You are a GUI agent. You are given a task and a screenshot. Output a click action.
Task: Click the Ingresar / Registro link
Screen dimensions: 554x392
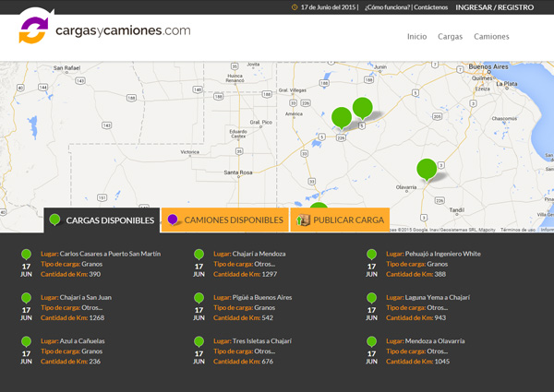494,7
